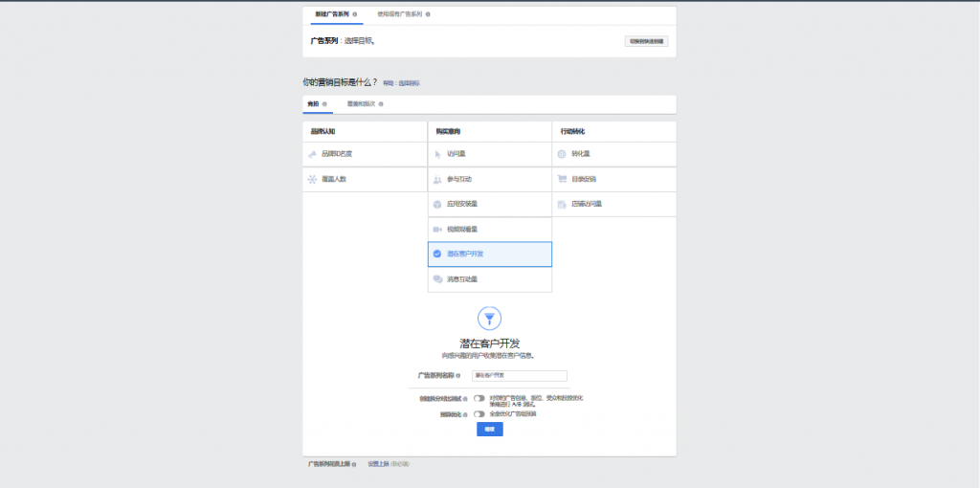Select the 访问量 traffic cursor objective

click(489, 154)
